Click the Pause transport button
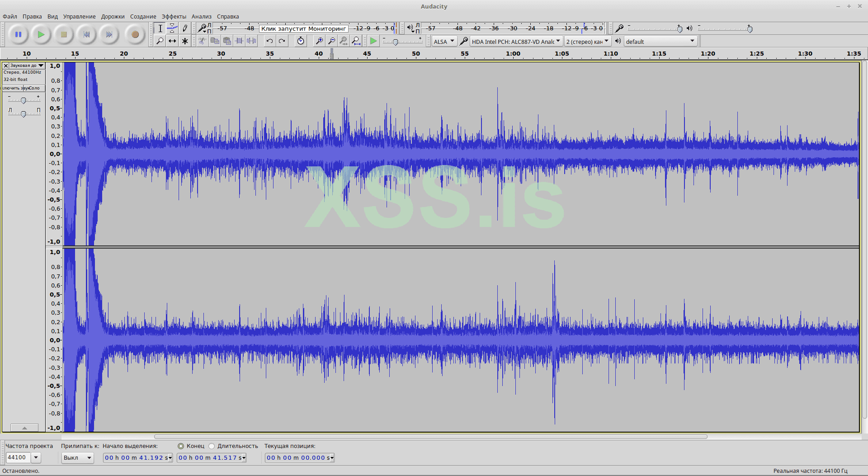This screenshot has height=476, width=868. coord(19,34)
